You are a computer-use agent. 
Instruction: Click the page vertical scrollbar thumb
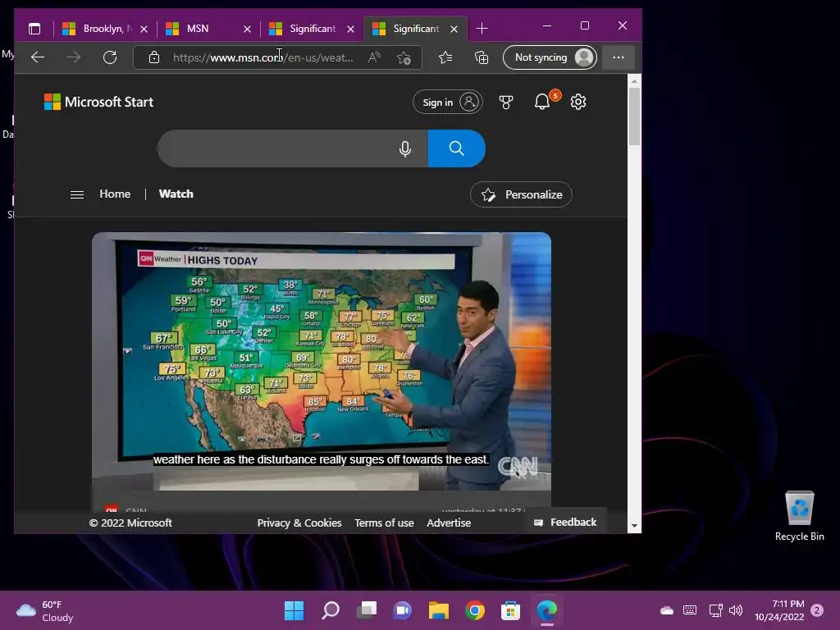coord(634,116)
